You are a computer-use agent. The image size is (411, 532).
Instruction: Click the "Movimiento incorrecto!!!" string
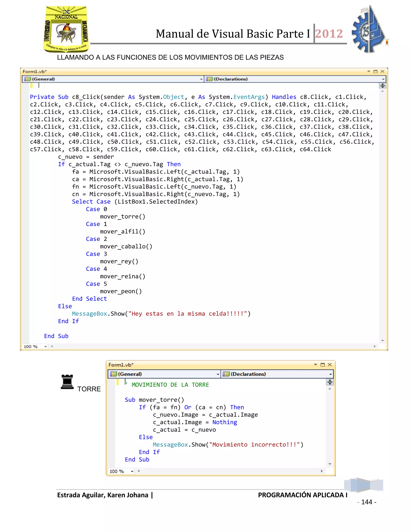click(x=254, y=445)
